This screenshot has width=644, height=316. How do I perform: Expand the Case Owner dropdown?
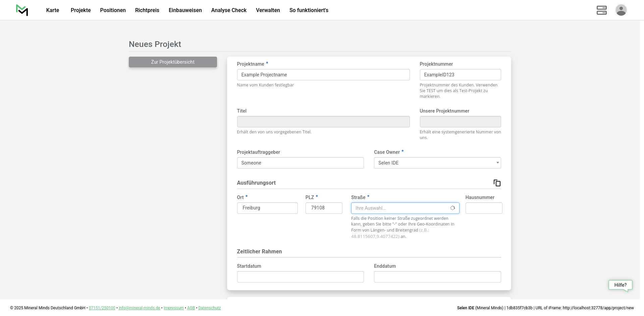pos(437,163)
